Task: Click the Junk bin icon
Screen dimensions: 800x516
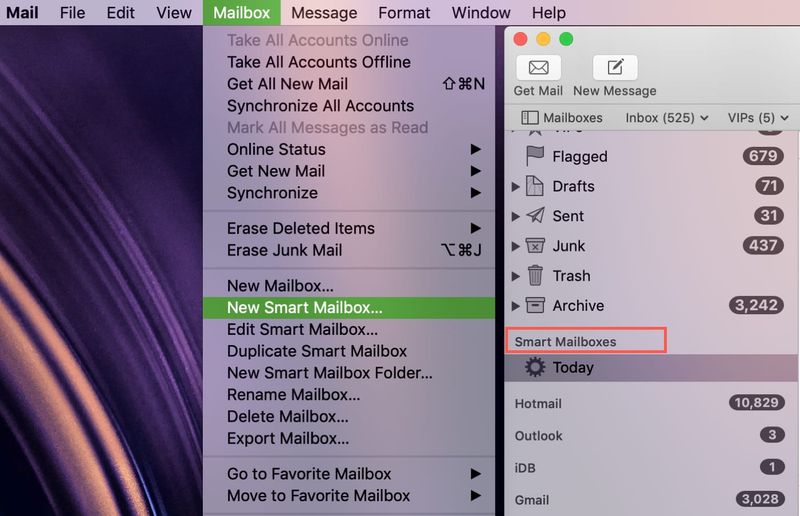Action: pyautogui.click(x=535, y=245)
